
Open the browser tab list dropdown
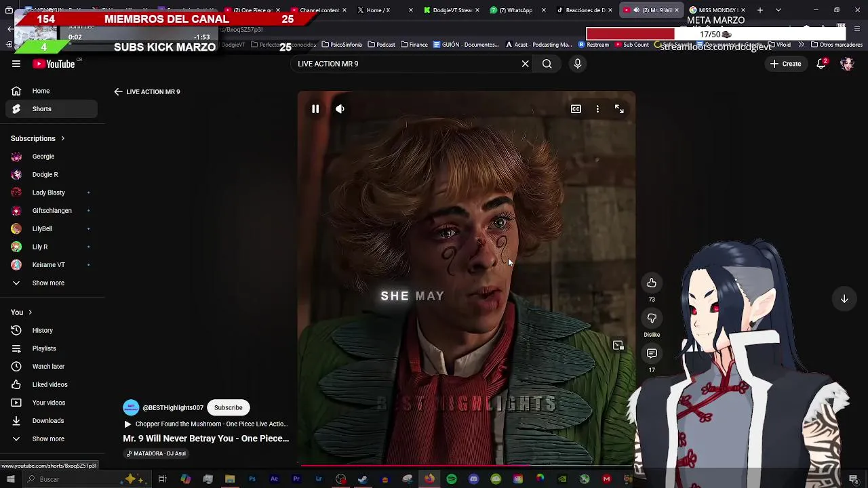[x=778, y=10]
